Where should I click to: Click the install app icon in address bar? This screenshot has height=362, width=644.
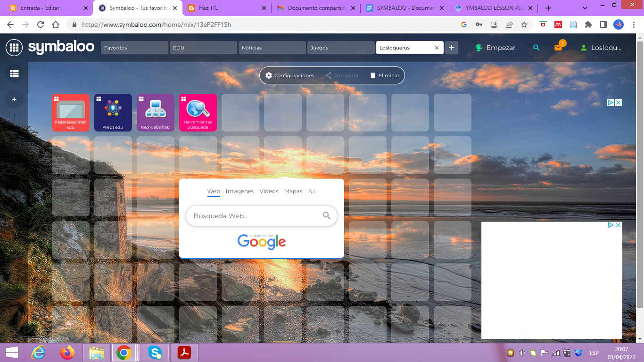494,25
